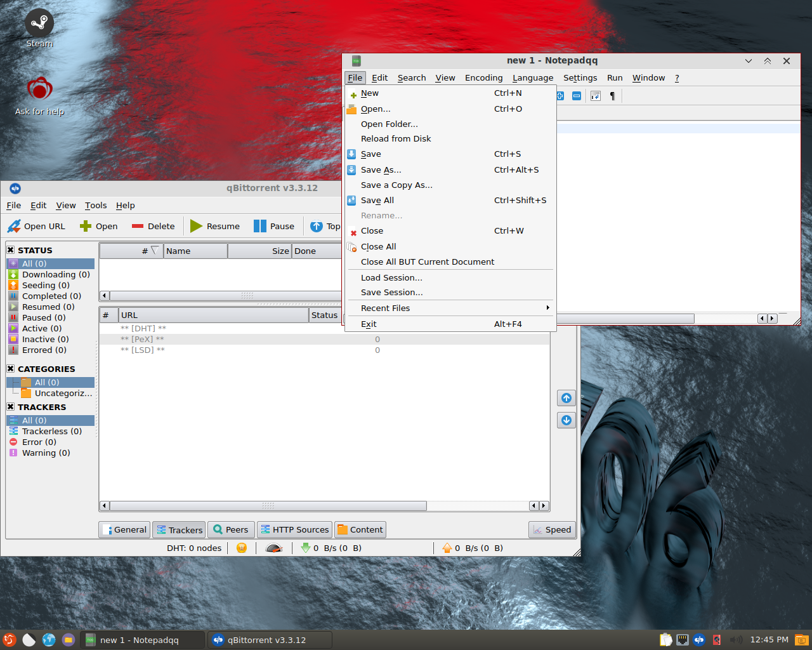Click the qBittorrent tray icon

699,640
